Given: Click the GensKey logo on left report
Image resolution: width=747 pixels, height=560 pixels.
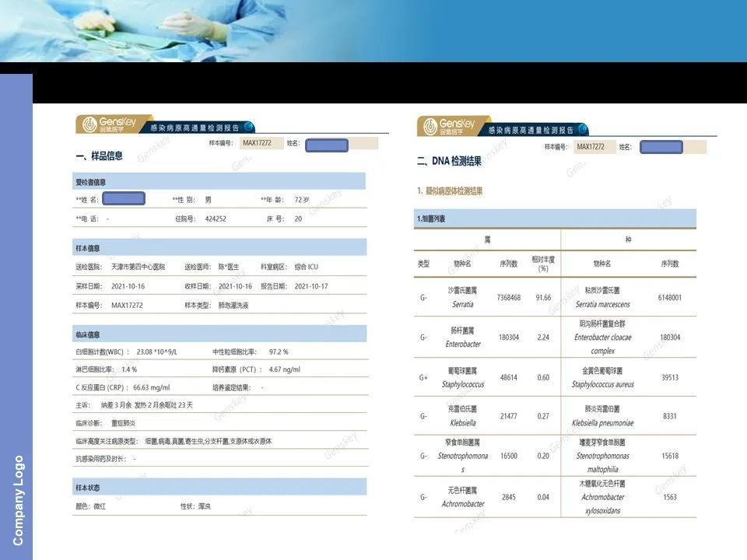Looking at the screenshot, I should point(109,124).
